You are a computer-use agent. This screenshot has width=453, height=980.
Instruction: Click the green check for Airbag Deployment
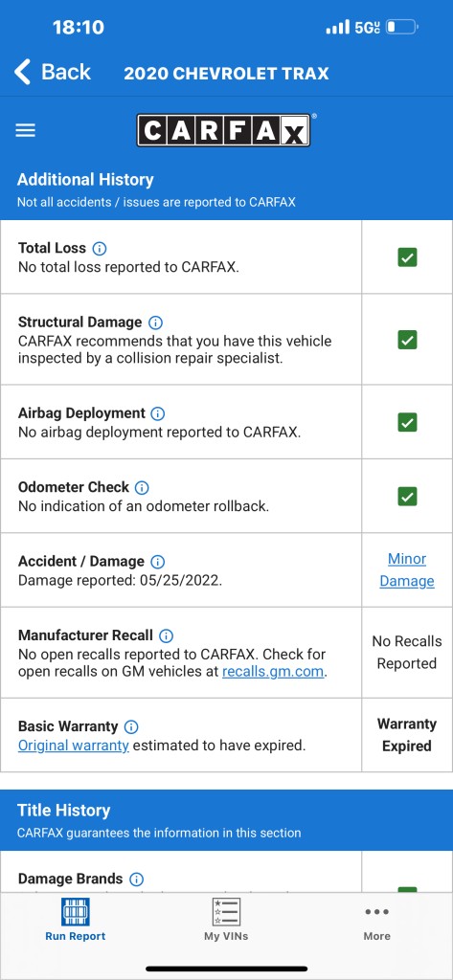407,422
